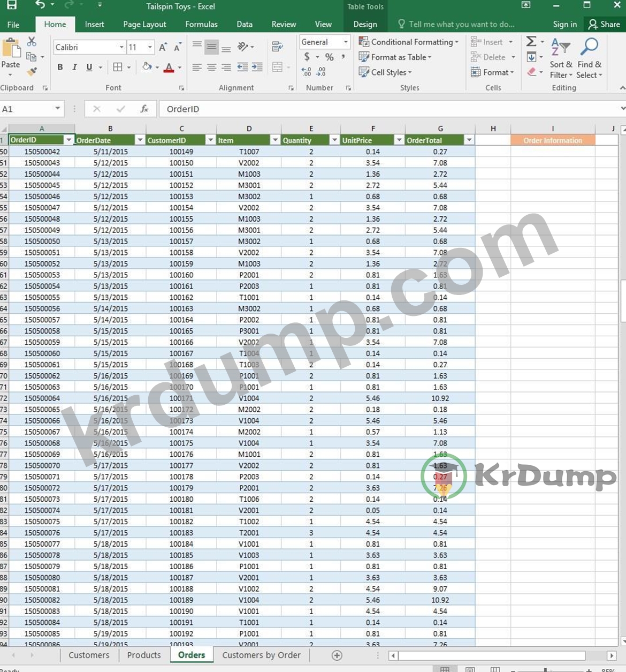
Task: Click the Format Painter brush icon
Action: 32,71
